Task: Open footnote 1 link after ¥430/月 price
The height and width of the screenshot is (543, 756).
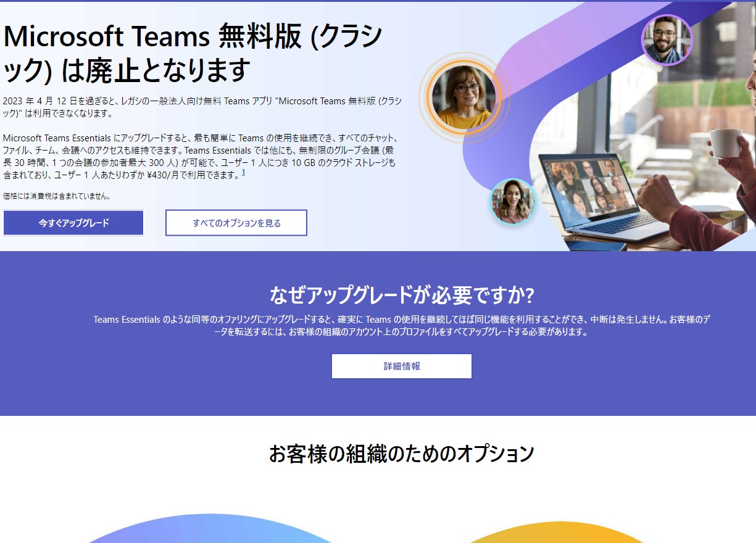Action: pyautogui.click(x=243, y=173)
